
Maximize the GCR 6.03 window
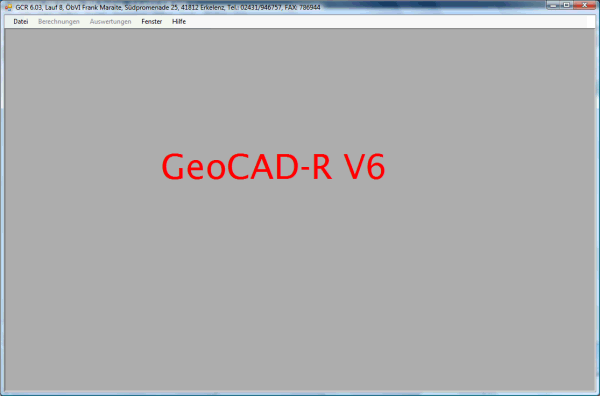click(567, 5)
